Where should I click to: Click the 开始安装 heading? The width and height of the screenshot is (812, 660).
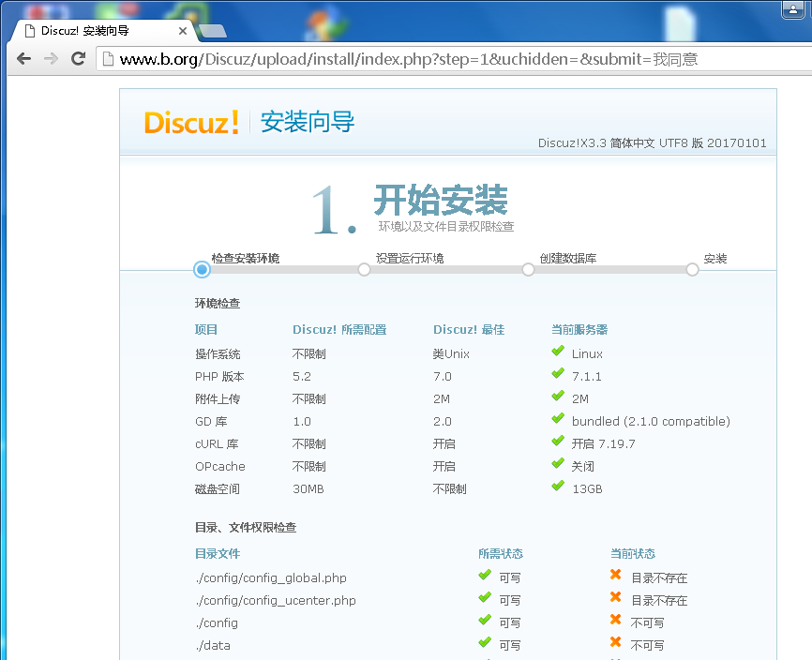point(440,201)
